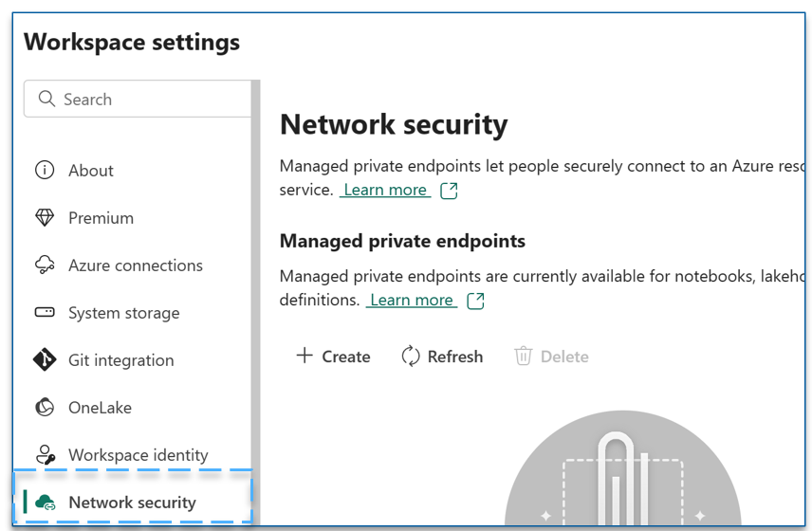812x531 pixels.
Task: Click the Workspace identity icon
Action: tap(45, 455)
